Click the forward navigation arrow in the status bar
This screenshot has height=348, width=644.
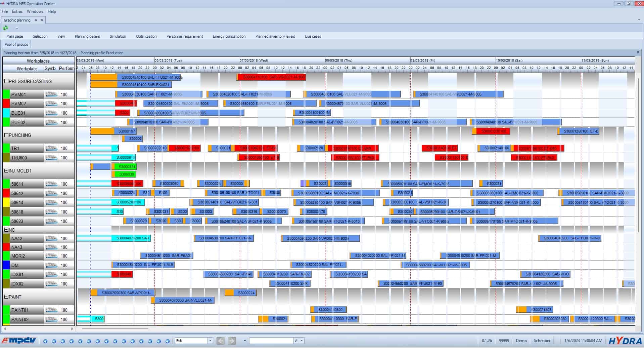click(x=232, y=340)
